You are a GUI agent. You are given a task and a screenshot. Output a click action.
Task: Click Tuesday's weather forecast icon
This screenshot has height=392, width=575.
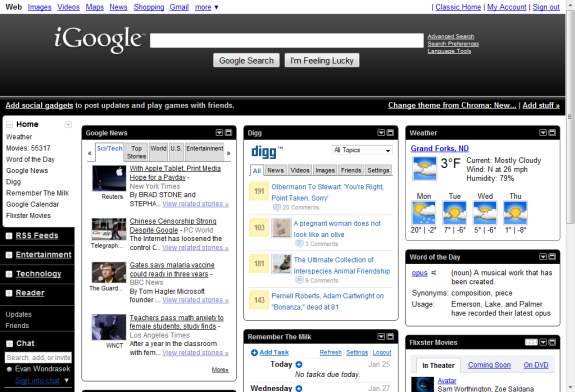tap(454, 213)
